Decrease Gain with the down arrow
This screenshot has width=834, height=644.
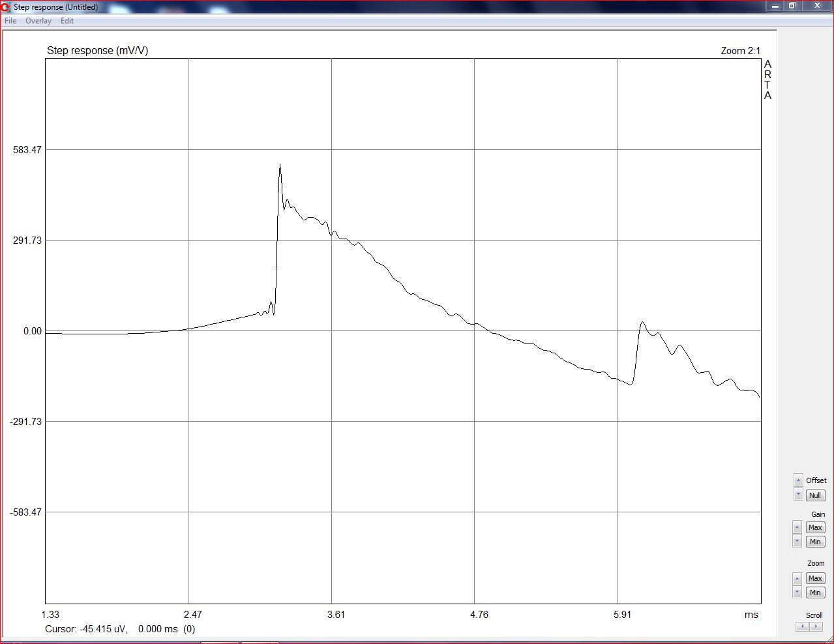point(797,541)
